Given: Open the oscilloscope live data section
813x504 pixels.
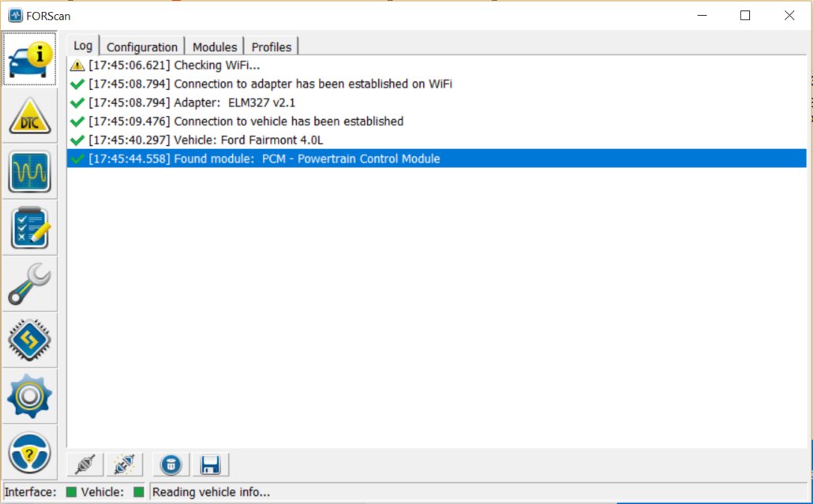Looking at the screenshot, I should (x=30, y=173).
